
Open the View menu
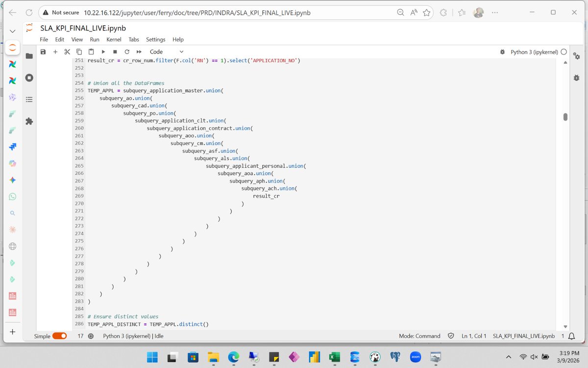77,39
